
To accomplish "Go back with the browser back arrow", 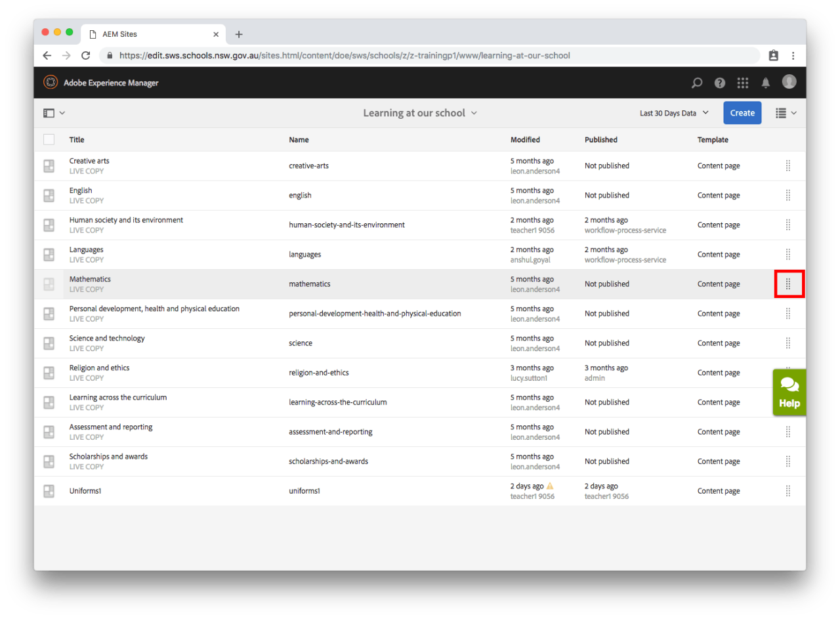I will tap(47, 56).
